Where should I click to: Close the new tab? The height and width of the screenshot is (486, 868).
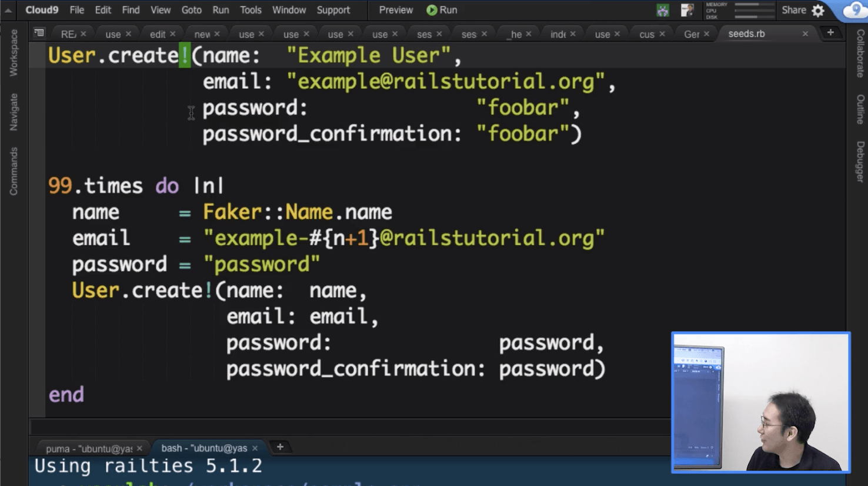pyautogui.click(x=217, y=34)
